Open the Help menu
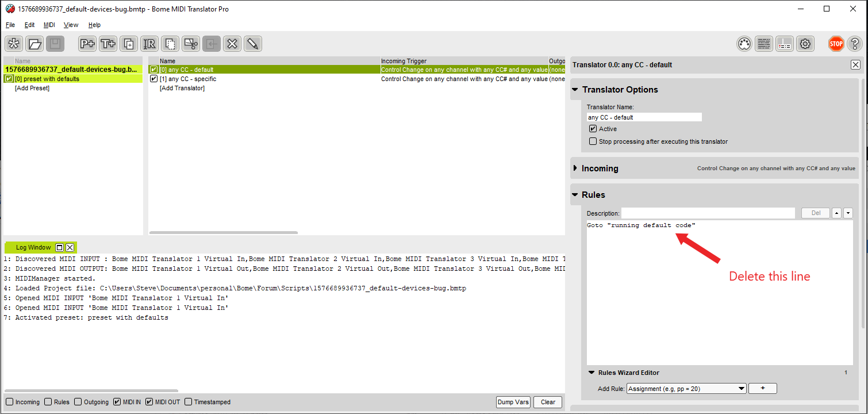The image size is (868, 414). click(x=94, y=25)
